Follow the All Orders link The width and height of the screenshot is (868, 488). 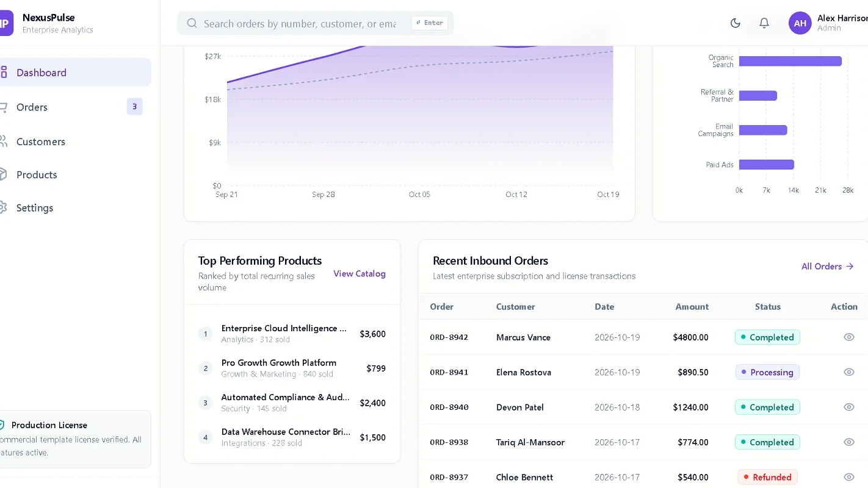click(827, 267)
